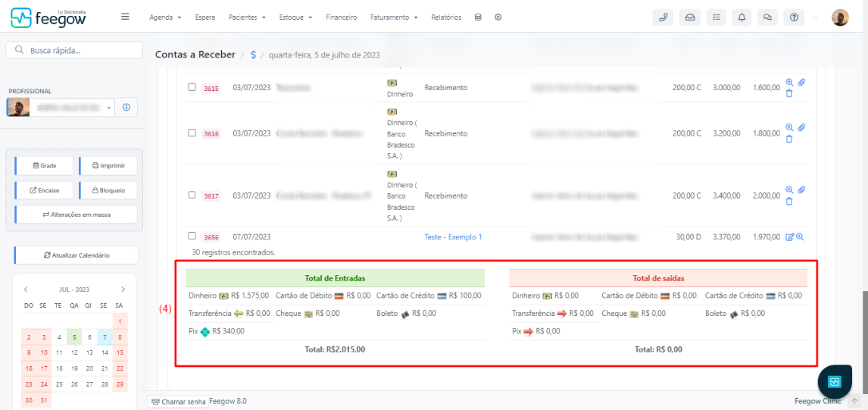Open the database icon in the top menu
Image resolution: width=868 pixels, height=410 pixels.
(478, 17)
